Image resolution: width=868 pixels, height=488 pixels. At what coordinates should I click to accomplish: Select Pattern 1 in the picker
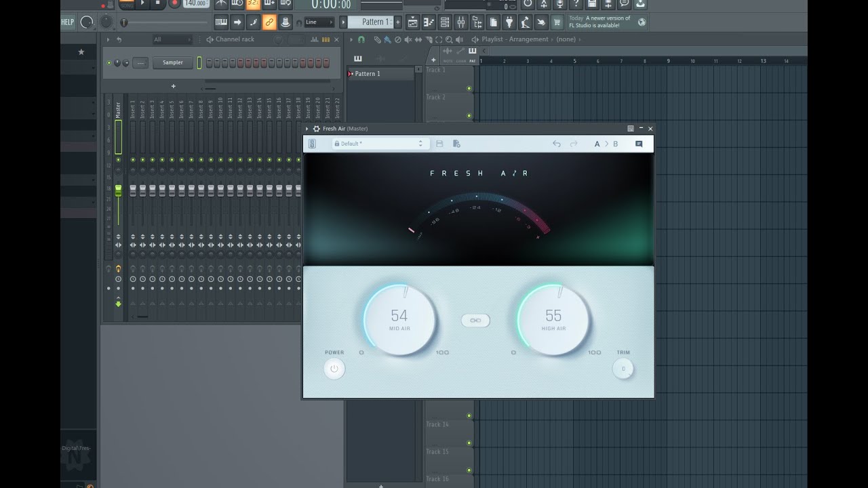pyautogui.click(x=381, y=73)
